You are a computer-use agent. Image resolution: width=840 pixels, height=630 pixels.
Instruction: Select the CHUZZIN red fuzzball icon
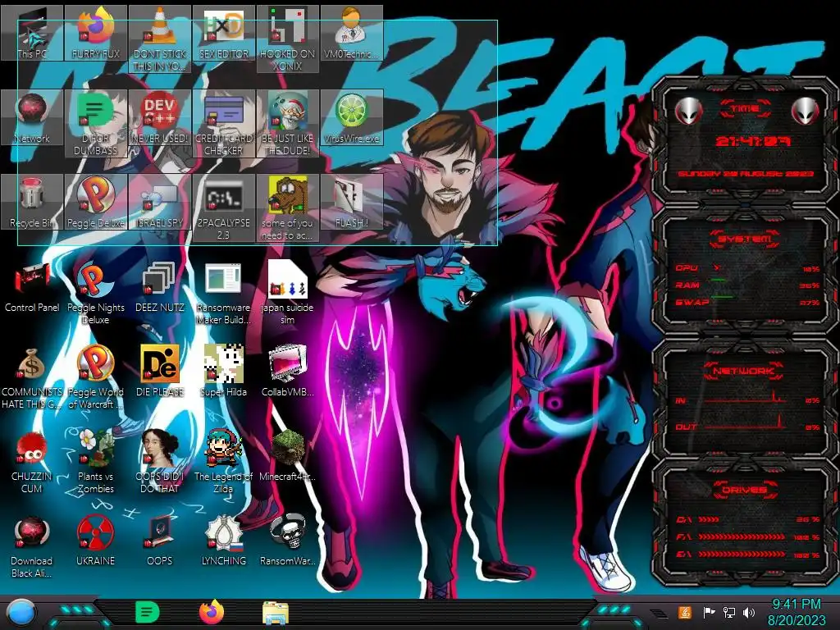pyautogui.click(x=32, y=461)
